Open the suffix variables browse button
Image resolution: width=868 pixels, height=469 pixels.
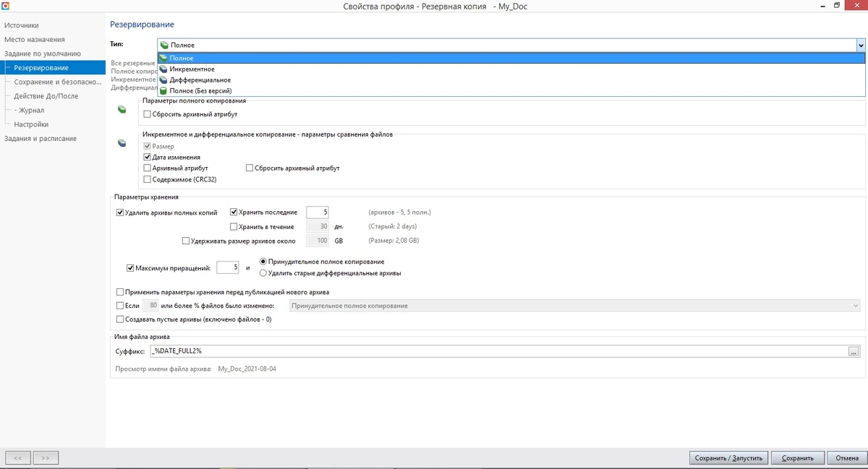[x=854, y=351]
